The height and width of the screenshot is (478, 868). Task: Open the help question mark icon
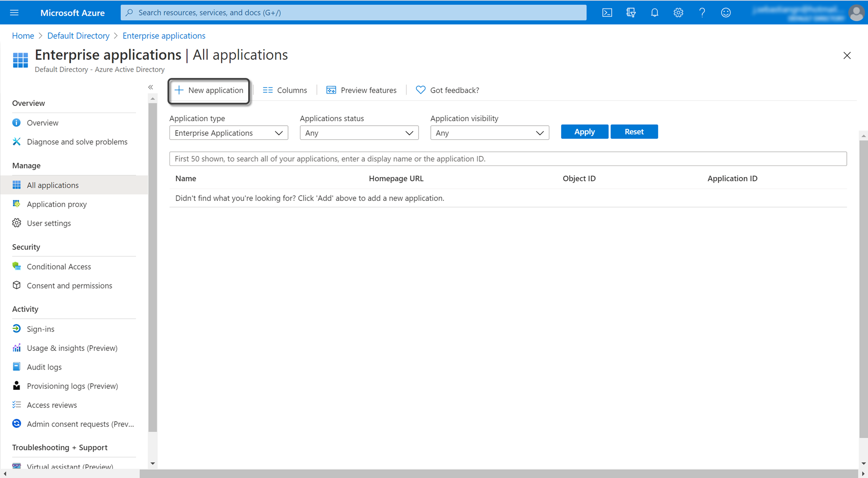(702, 13)
